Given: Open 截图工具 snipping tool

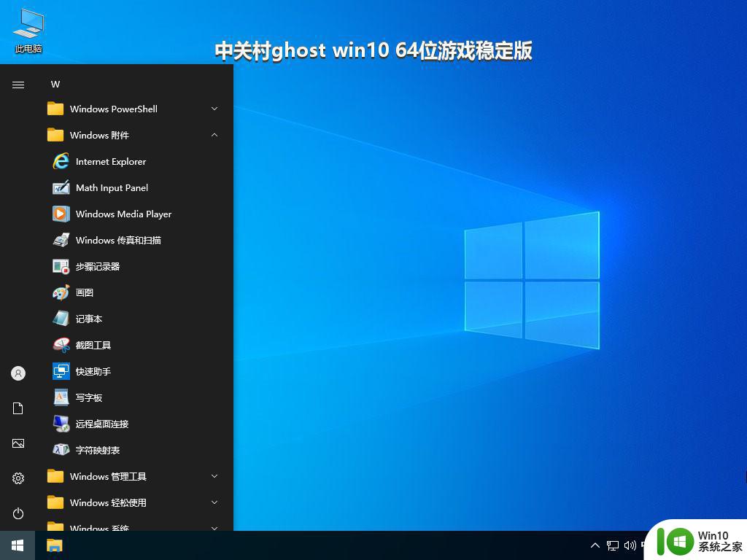Looking at the screenshot, I should pyautogui.click(x=93, y=345).
